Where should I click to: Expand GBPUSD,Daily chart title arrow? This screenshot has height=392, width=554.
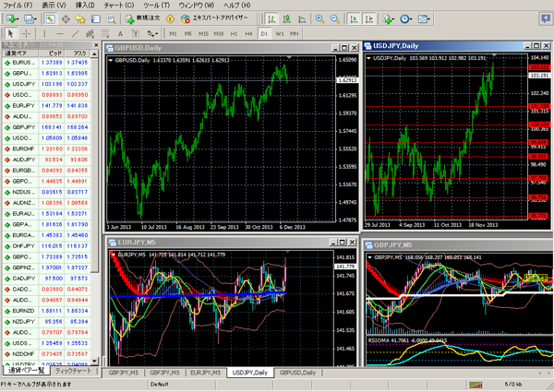tap(111, 61)
